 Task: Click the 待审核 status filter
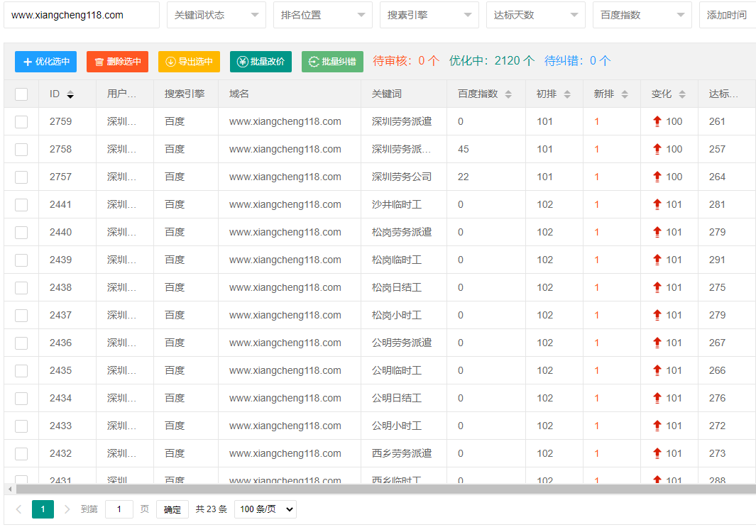[406, 61]
